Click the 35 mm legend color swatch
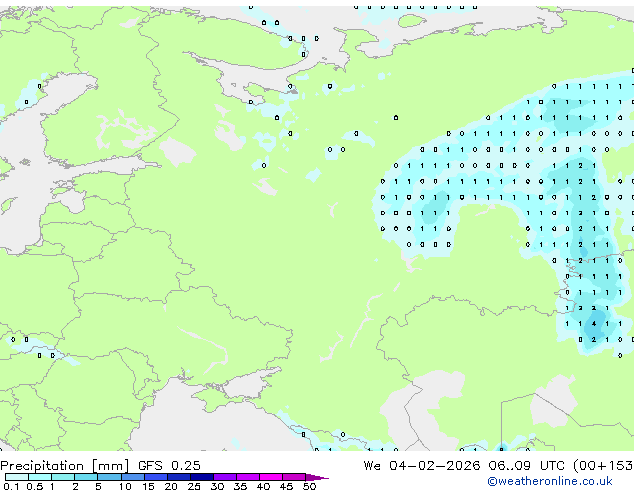634x490 pixels. click(248, 477)
